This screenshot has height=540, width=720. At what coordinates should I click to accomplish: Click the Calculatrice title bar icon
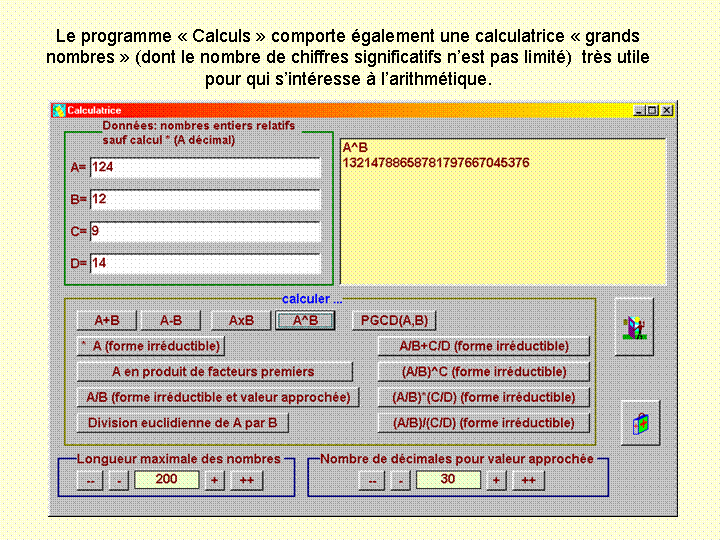59,110
